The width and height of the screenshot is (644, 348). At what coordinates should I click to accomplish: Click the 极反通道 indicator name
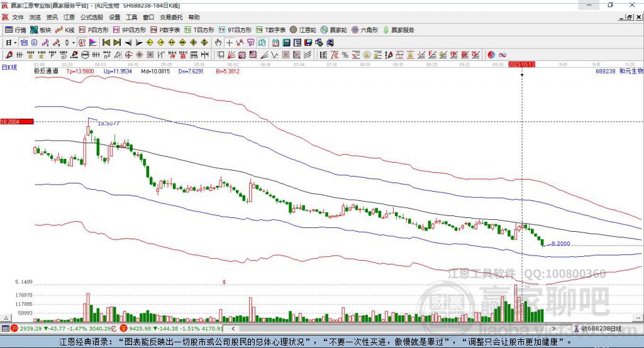point(46,71)
